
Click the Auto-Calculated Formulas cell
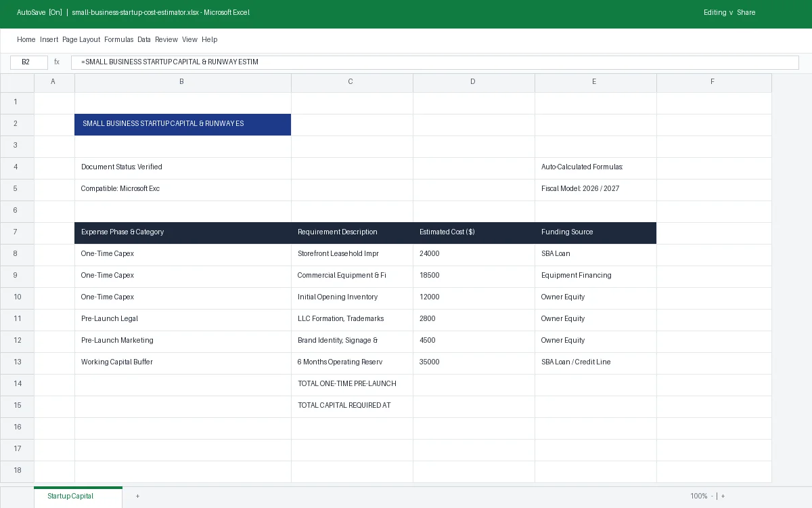point(595,168)
